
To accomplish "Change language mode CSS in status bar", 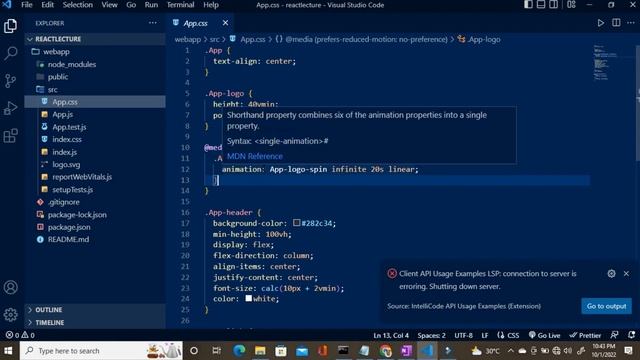I will pos(513,335).
